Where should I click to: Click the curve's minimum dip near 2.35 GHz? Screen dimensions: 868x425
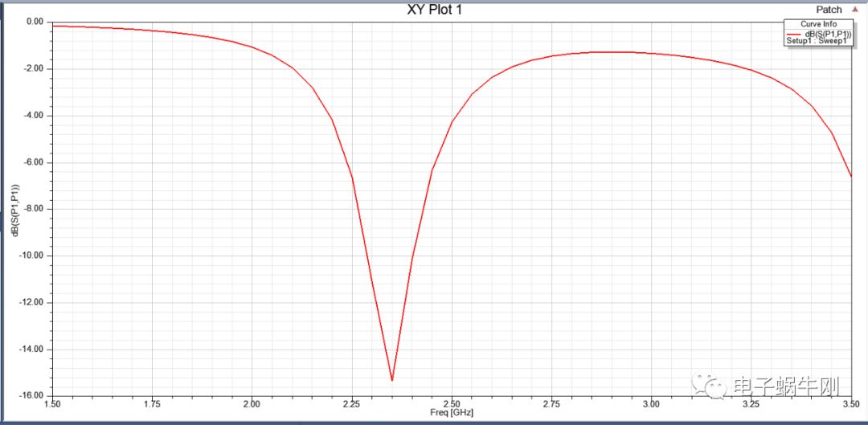coord(391,379)
